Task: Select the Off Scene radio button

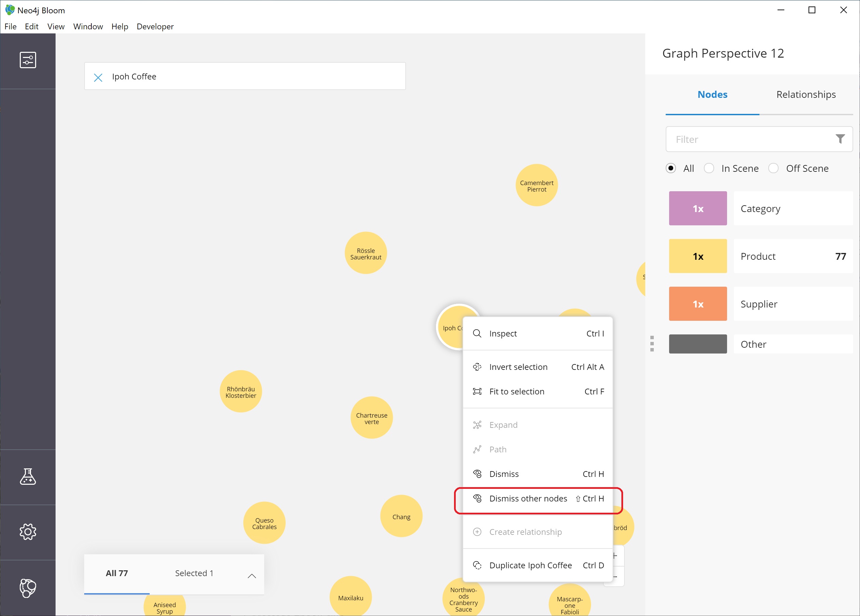Action: (774, 168)
